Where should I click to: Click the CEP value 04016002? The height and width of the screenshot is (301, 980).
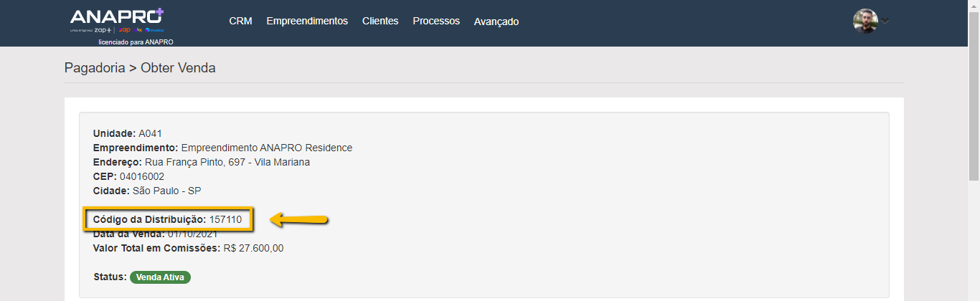tap(142, 176)
